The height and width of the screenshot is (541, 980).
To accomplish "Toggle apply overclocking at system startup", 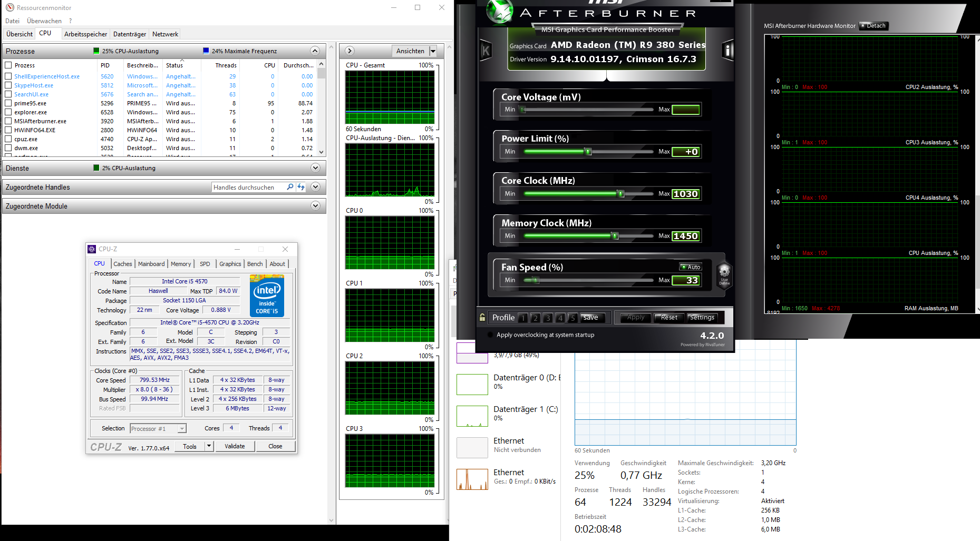I will 490,335.
